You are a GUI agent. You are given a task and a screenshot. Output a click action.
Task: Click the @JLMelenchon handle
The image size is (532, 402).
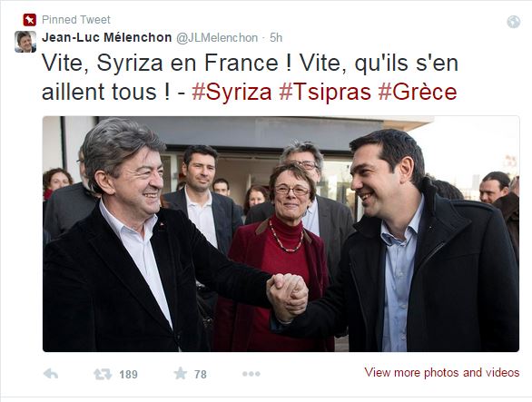[217, 37]
